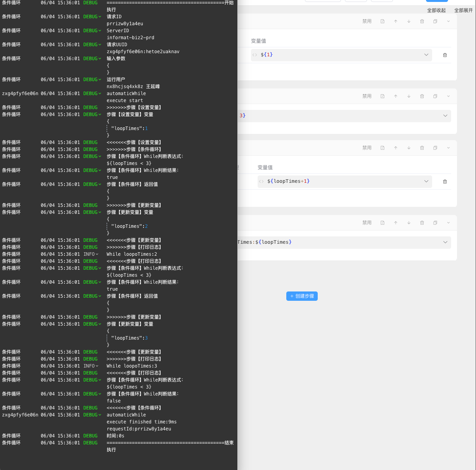Click the code icon beside ${loopTimes+1}
This screenshot has width=476, height=470.
point(261,182)
